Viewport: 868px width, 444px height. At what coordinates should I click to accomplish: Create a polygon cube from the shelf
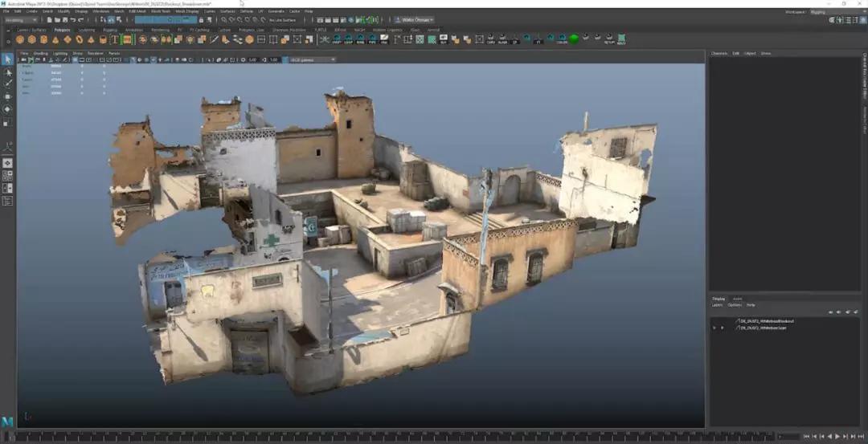click(x=31, y=39)
